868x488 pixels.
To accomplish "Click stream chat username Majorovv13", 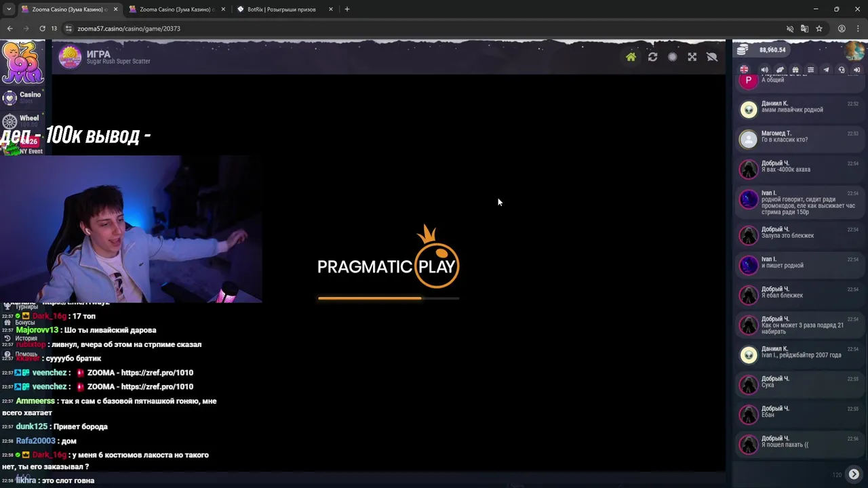I will pos(37,330).
